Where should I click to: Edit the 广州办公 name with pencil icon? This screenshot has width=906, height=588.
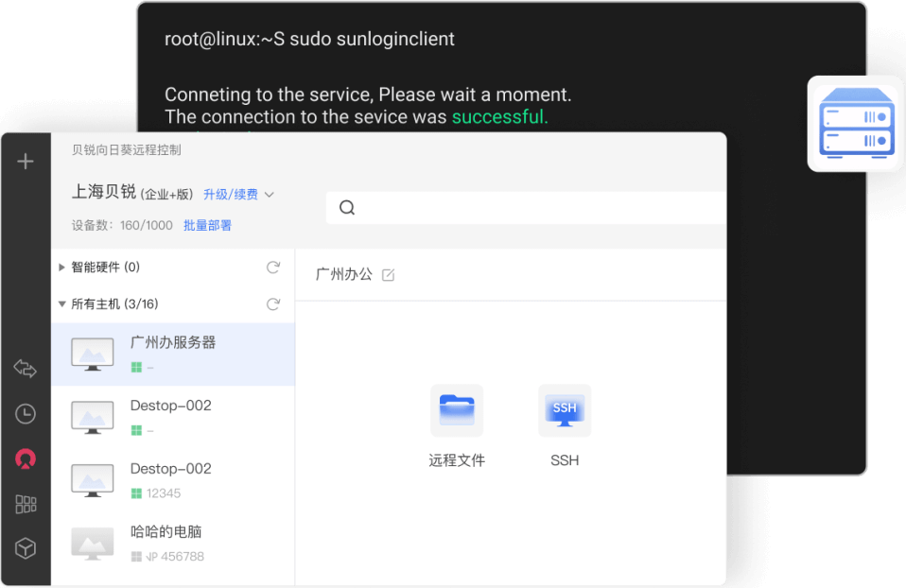tap(389, 275)
